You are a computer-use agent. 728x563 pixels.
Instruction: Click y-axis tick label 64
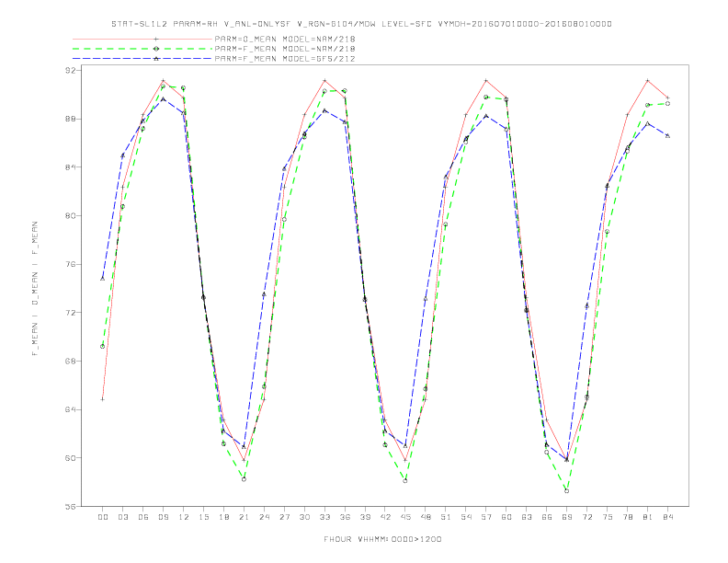tap(70, 409)
